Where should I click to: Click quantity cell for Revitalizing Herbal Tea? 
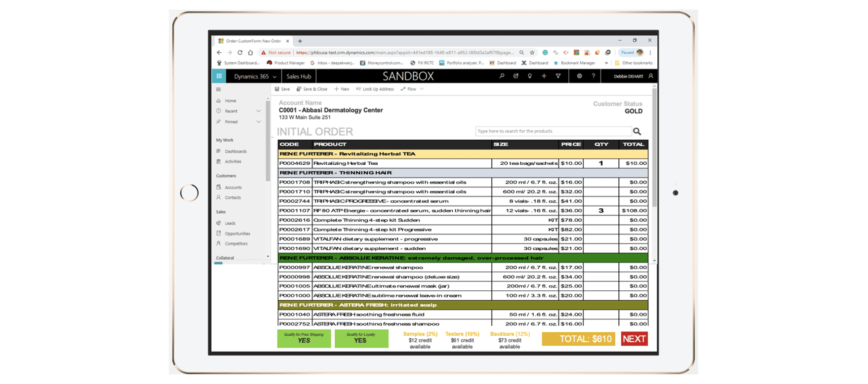coord(601,163)
